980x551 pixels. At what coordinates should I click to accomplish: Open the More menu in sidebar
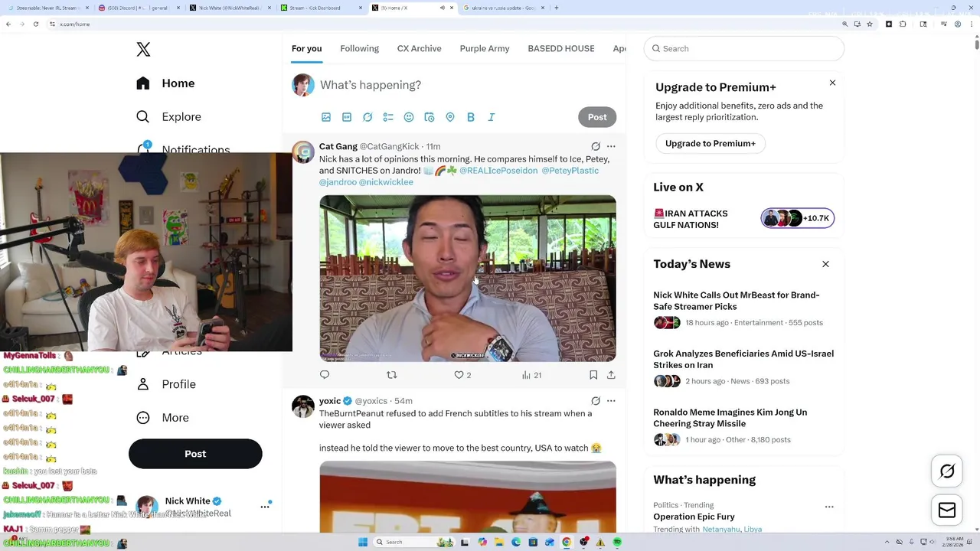coord(162,418)
